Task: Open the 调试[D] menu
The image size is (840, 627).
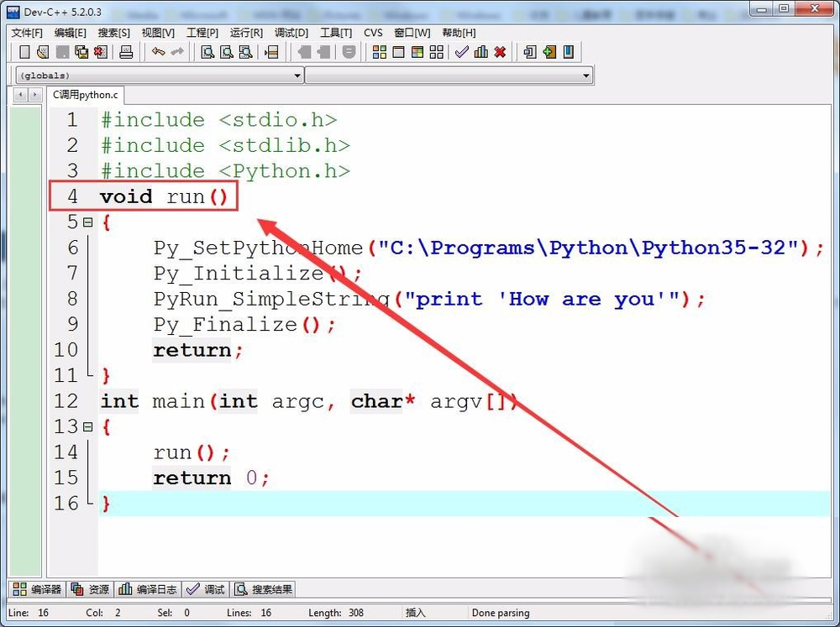Action: click(x=291, y=33)
